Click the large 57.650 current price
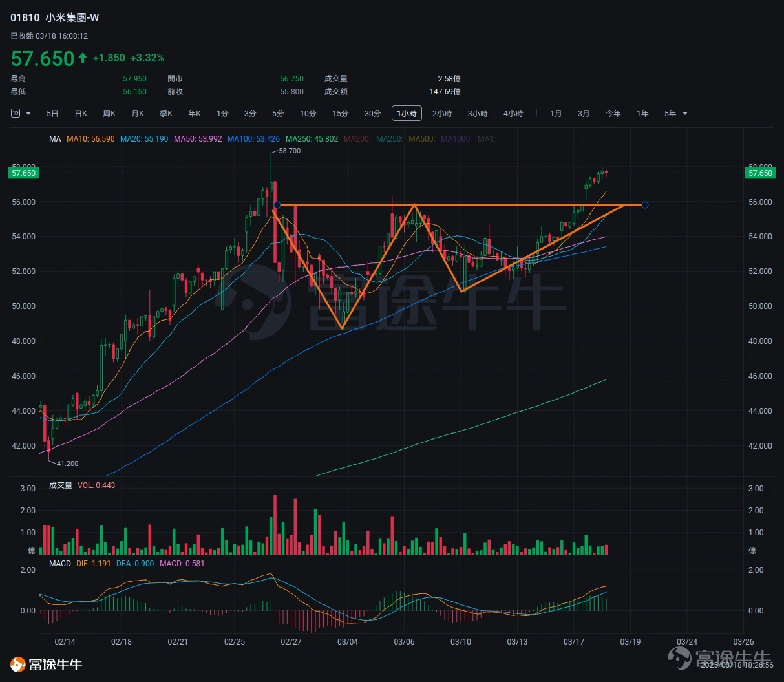This screenshot has width=784, height=682. point(43,59)
